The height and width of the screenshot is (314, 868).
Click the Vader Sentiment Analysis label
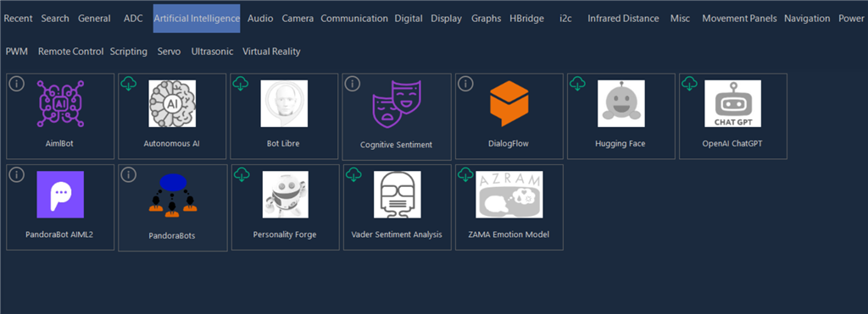click(x=397, y=234)
